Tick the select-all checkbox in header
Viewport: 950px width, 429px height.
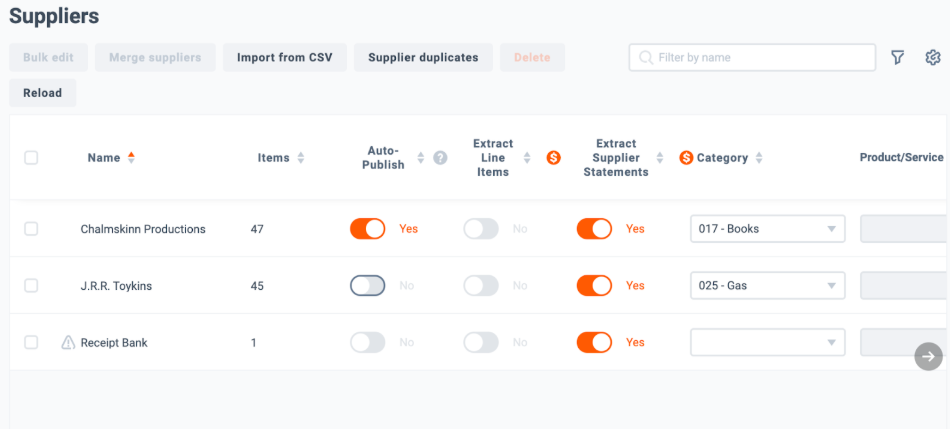(31, 158)
